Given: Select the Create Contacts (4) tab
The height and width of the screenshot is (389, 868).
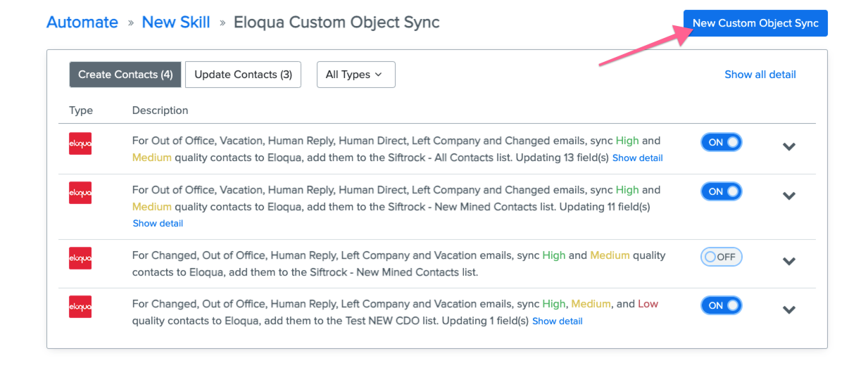Looking at the screenshot, I should pos(125,75).
